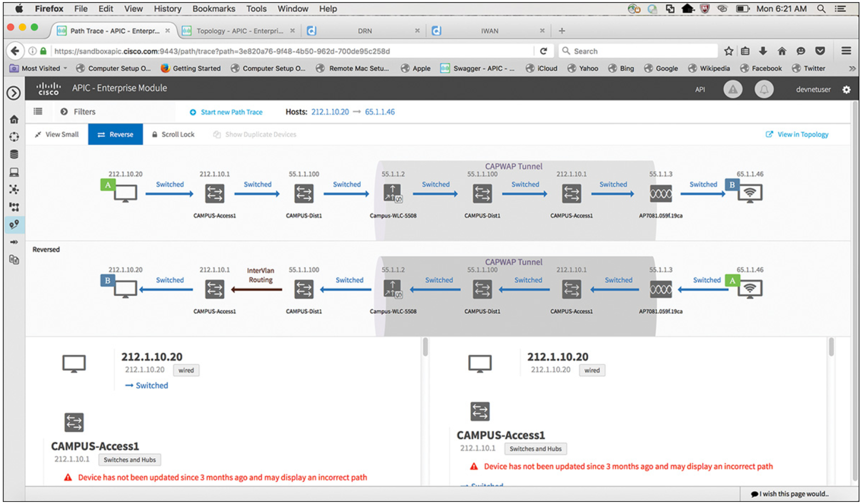Switch to the DRN tab
The height and width of the screenshot is (504, 863).
point(364,31)
